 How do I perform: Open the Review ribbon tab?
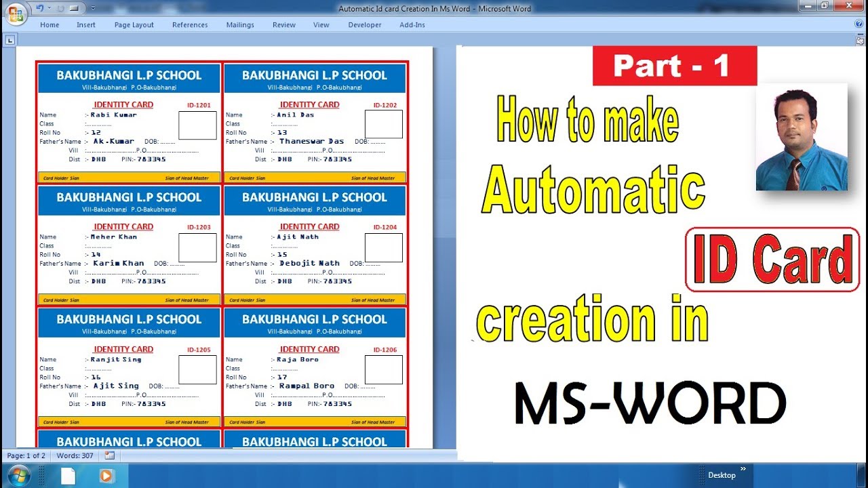tap(284, 25)
